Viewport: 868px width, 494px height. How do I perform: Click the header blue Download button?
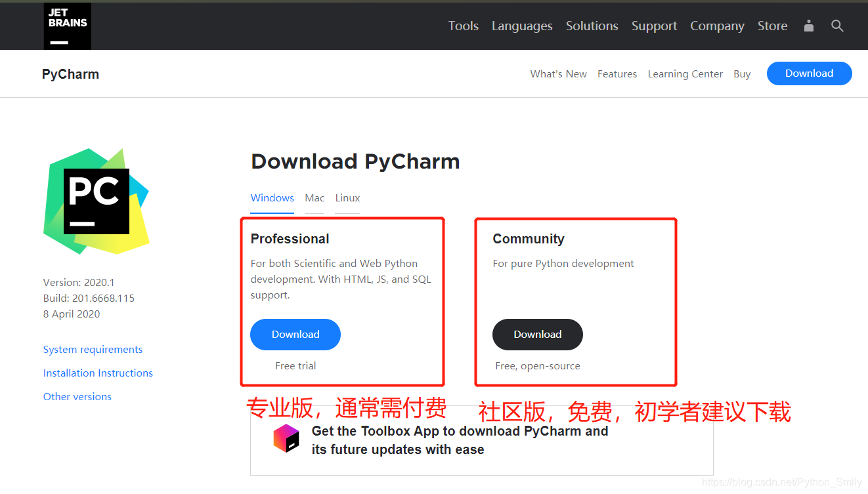(810, 73)
